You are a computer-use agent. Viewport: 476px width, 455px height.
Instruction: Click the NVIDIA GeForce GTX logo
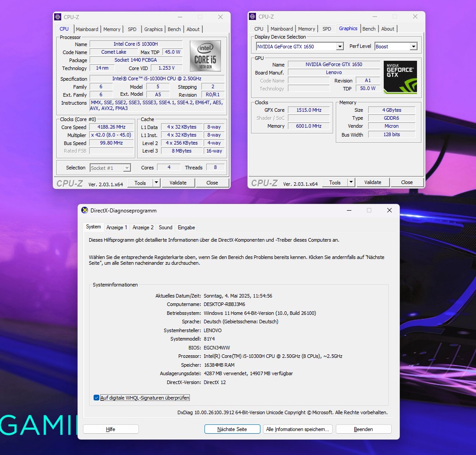pyautogui.click(x=400, y=77)
